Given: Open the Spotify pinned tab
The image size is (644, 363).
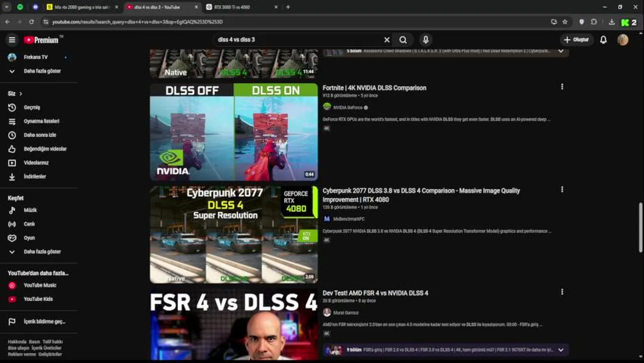Looking at the screenshot, I should [x=20, y=7].
